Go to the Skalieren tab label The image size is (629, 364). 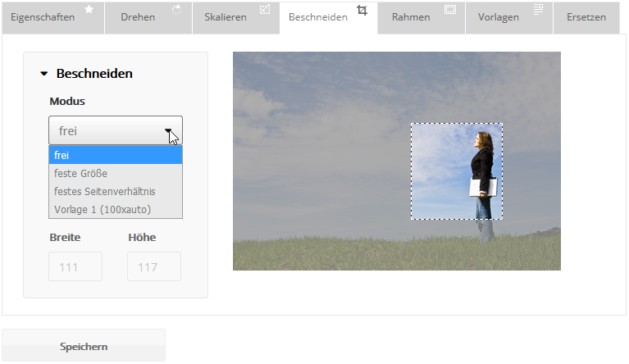tap(225, 17)
